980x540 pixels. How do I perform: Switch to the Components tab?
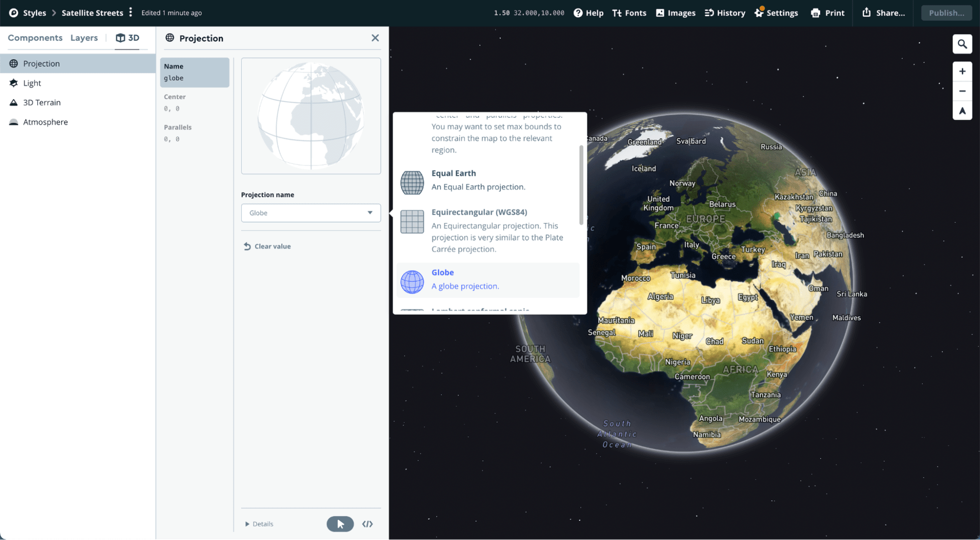pyautogui.click(x=35, y=37)
